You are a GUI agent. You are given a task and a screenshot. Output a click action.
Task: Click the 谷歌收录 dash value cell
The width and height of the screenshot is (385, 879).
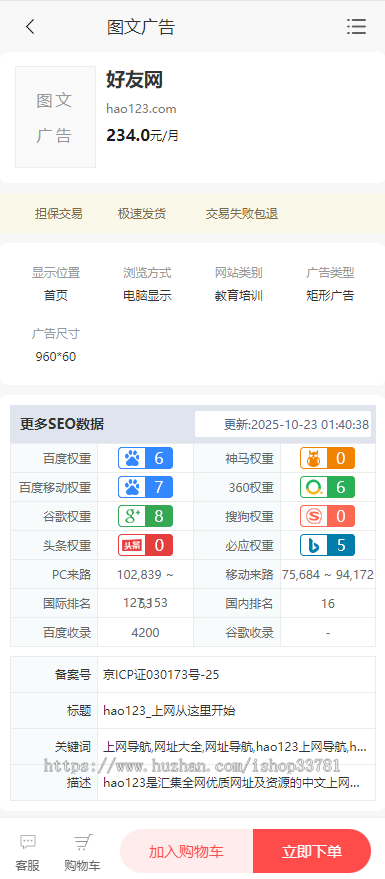pyautogui.click(x=328, y=633)
